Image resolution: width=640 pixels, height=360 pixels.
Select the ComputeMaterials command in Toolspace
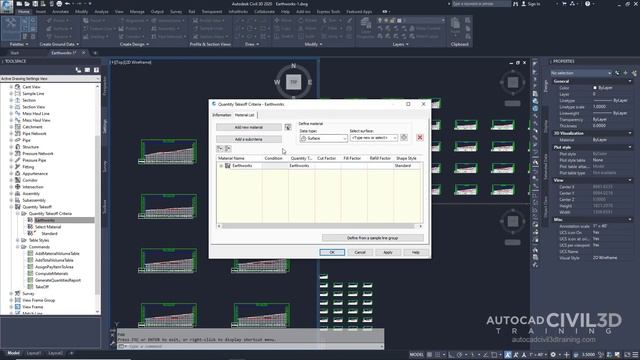coord(51,273)
